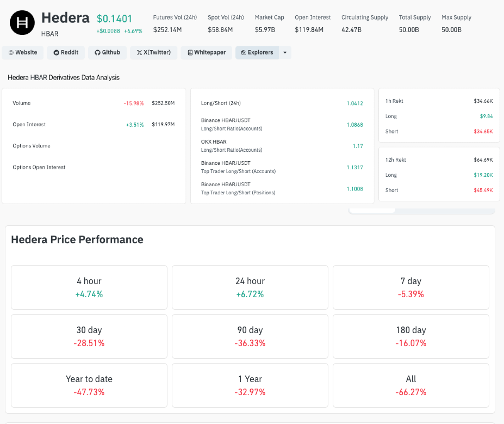Click the current price $0.1401

tap(114, 17)
